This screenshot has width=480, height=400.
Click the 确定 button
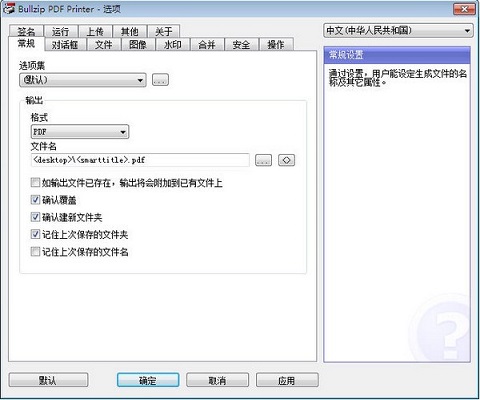point(148,380)
